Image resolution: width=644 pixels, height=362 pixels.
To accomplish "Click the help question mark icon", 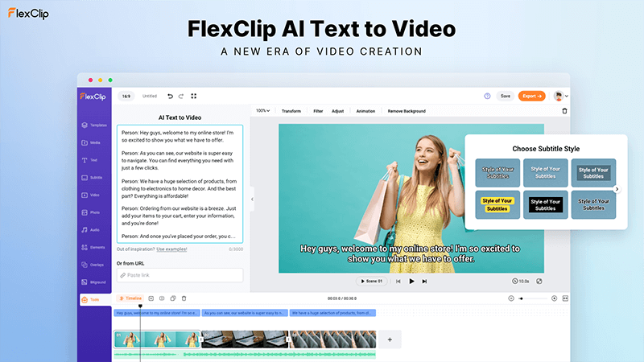I will pos(487,96).
